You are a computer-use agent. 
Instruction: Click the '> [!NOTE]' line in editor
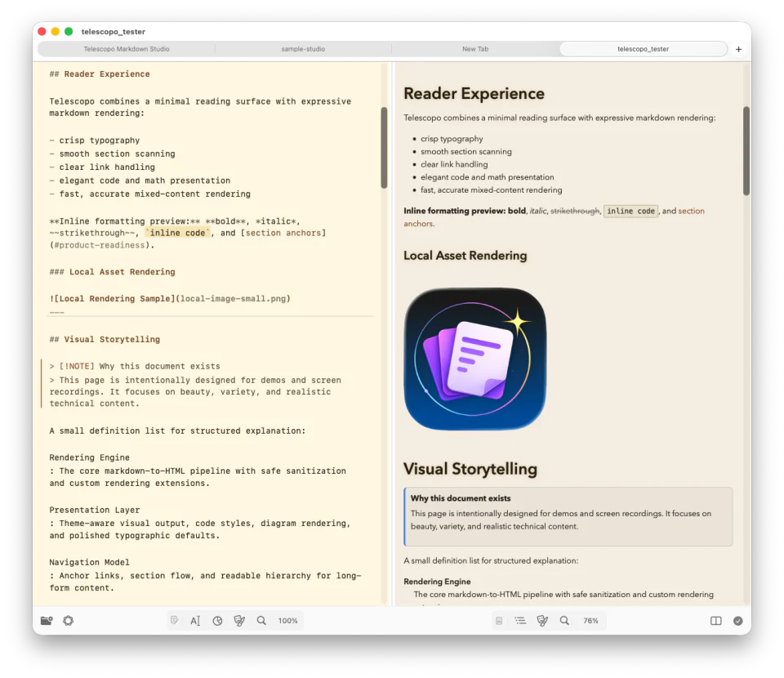135,366
